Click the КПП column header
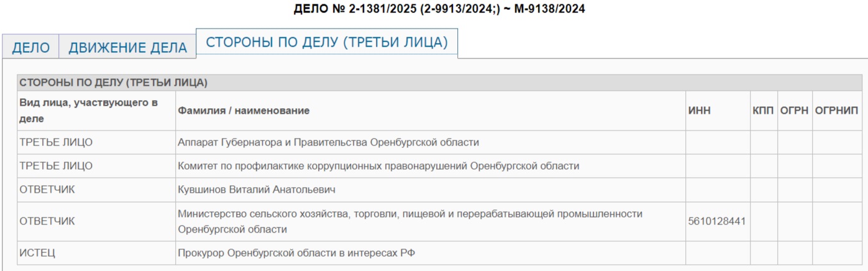Image resolution: width=868 pixels, height=271 pixels. pos(762,111)
